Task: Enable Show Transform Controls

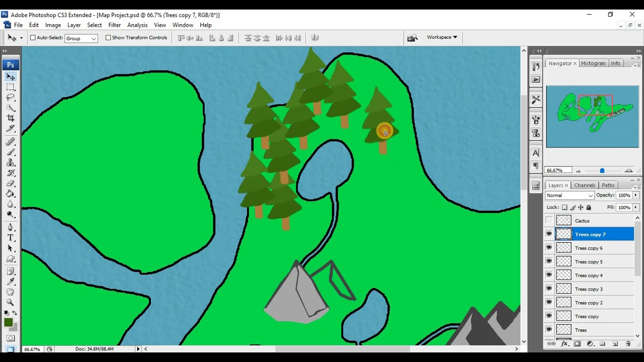Action: coord(108,37)
